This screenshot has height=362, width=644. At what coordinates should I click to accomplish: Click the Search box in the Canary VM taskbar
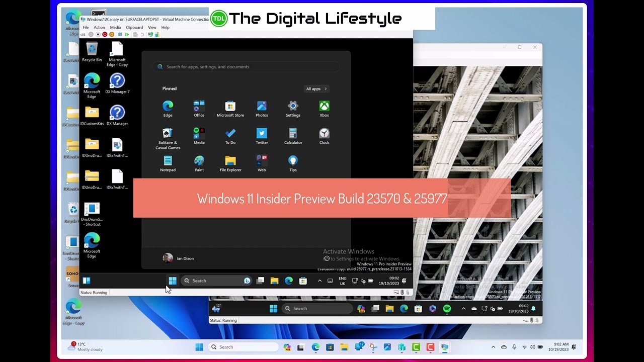pyautogui.click(x=217, y=281)
